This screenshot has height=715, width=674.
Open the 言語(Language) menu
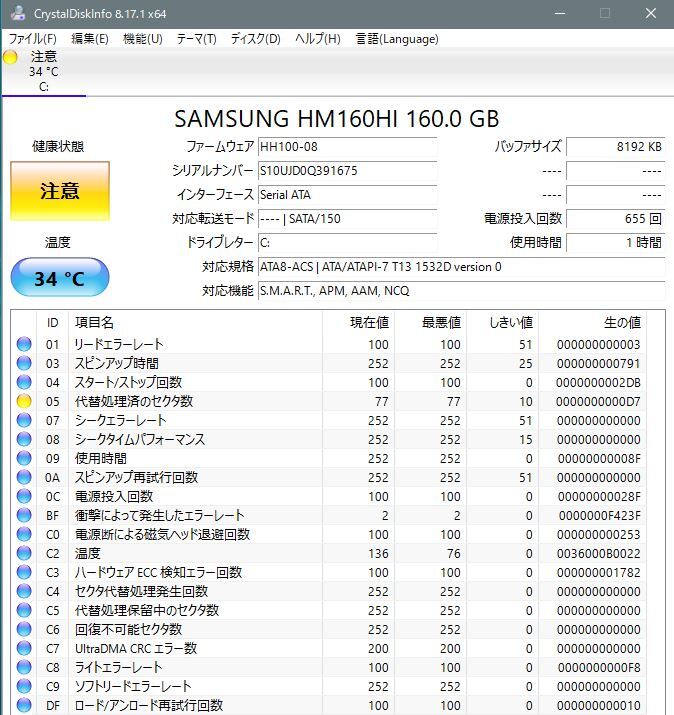(x=397, y=39)
